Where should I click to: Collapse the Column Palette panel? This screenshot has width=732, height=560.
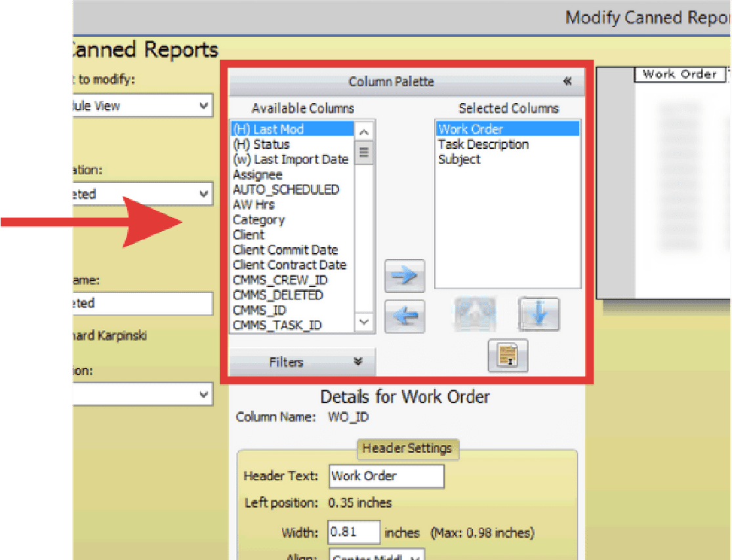coord(567,81)
